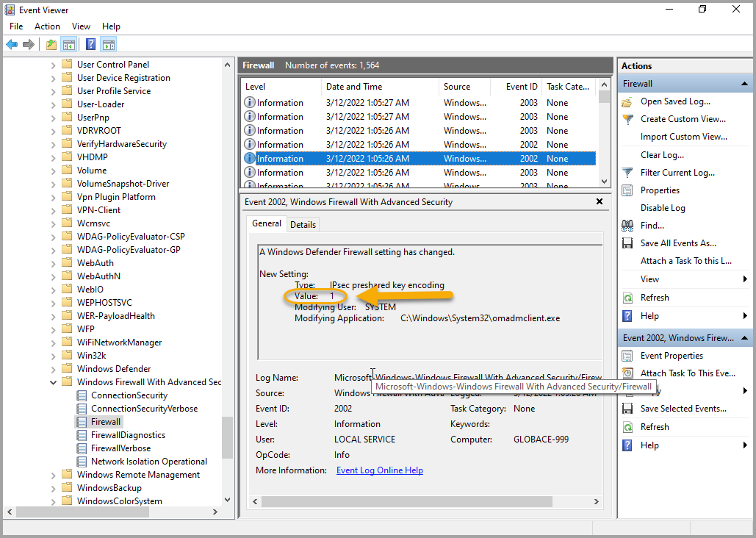Click the Find binoculars icon
Image resolution: width=756 pixels, height=538 pixels.
tap(627, 226)
